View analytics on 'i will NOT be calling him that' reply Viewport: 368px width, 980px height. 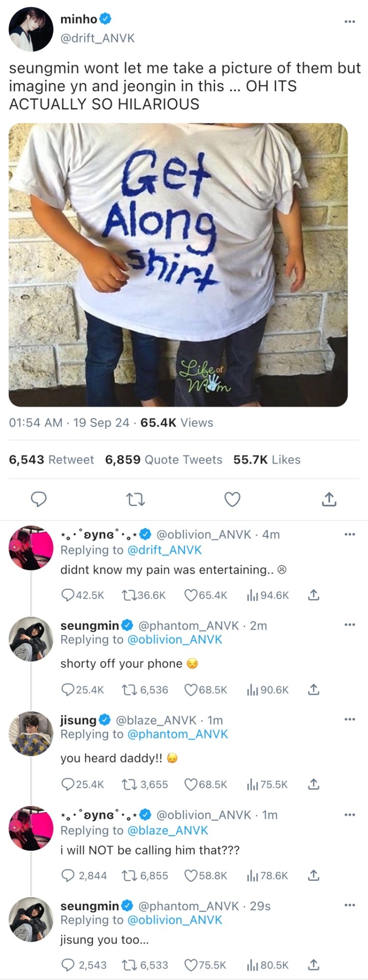(251, 876)
